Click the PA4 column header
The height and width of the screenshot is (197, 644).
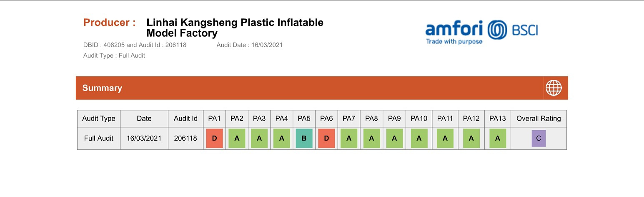pos(282,119)
